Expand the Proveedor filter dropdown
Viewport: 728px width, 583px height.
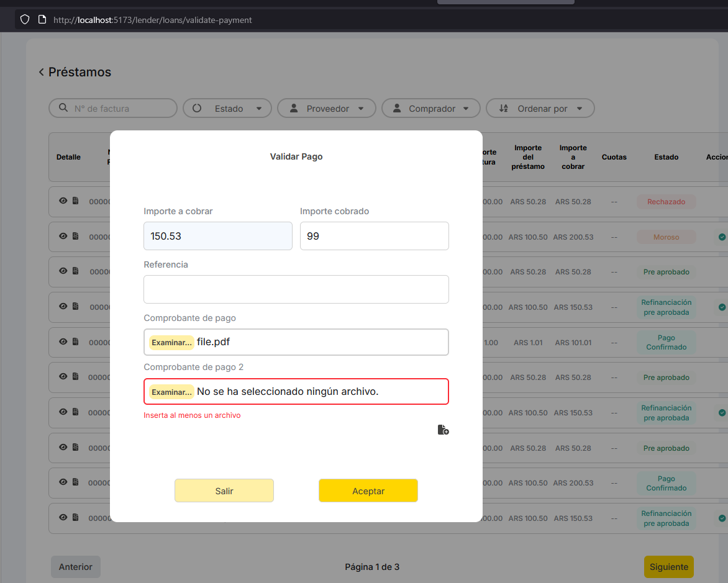coord(327,108)
